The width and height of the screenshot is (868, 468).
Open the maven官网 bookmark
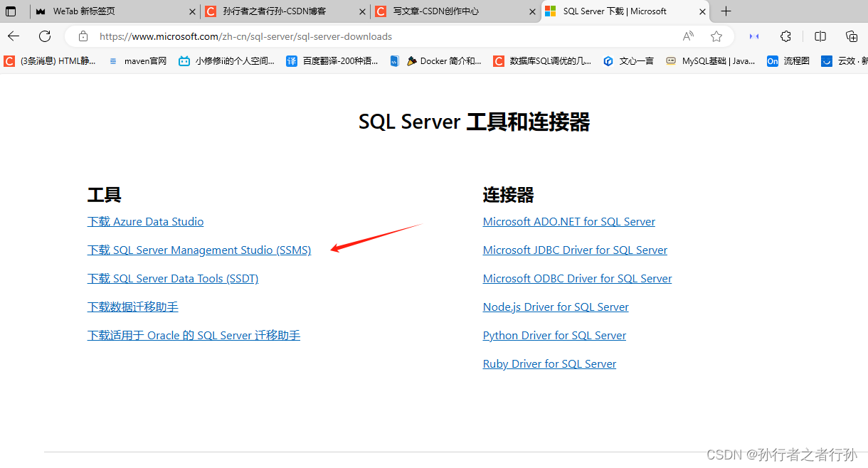[x=137, y=61]
